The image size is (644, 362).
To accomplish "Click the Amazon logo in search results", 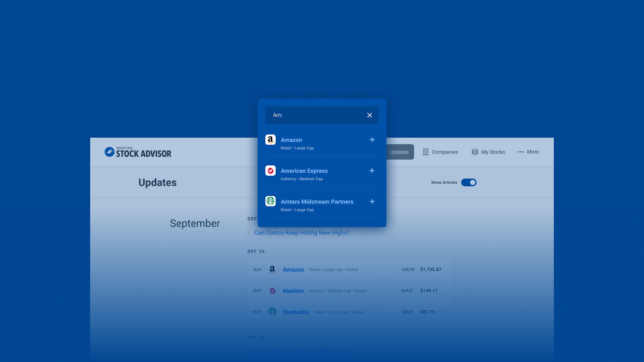I will pyautogui.click(x=270, y=140).
